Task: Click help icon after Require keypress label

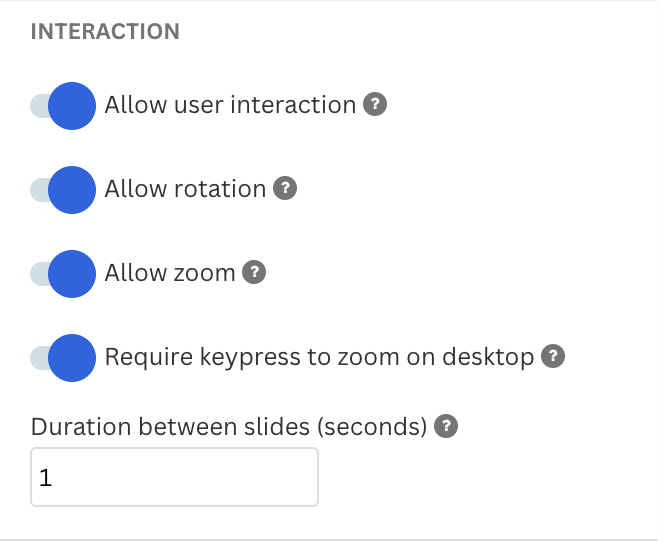Action: [x=553, y=357]
